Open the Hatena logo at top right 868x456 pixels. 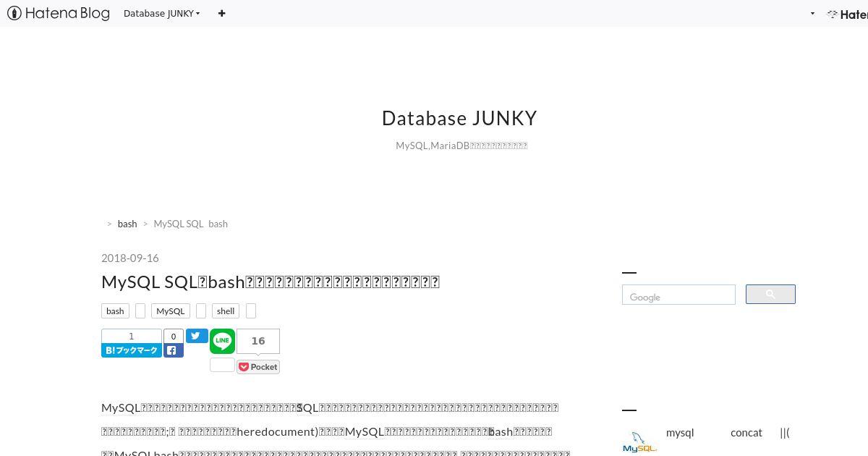[x=848, y=14]
